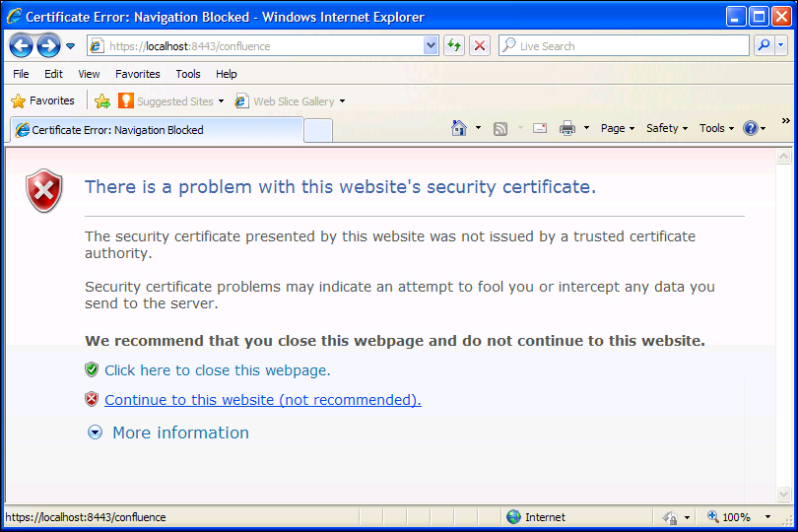798x532 pixels.
Task: Click the scrollbar down arrow
Action: (x=784, y=494)
